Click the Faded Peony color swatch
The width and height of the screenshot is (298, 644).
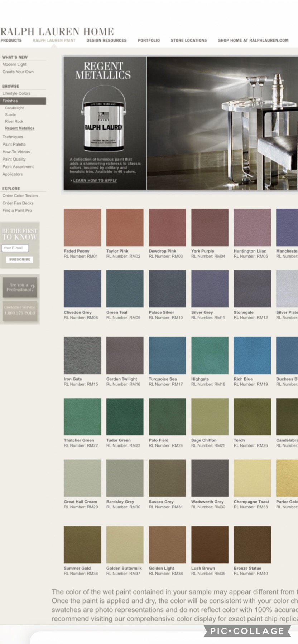[x=82, y=228]
